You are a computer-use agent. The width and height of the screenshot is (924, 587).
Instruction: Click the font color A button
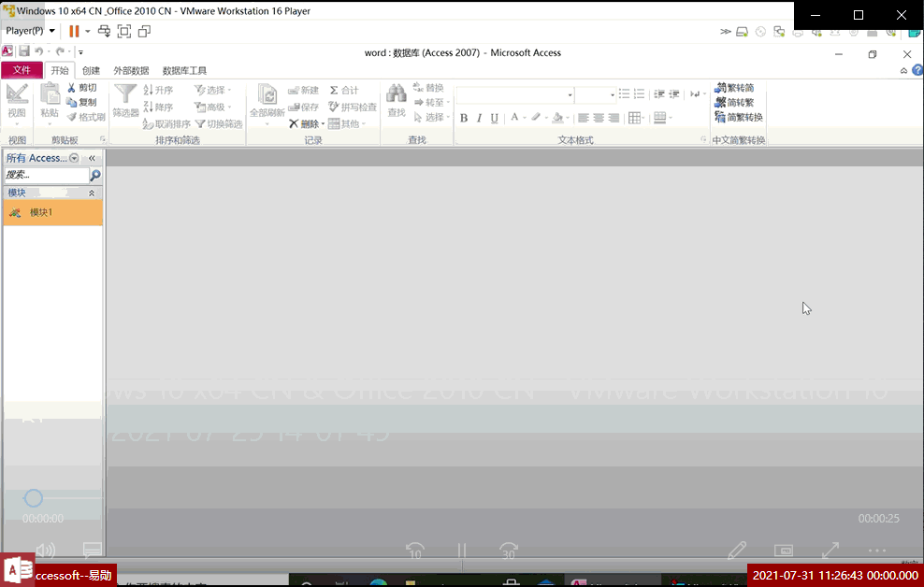click(x=514, y=117)
